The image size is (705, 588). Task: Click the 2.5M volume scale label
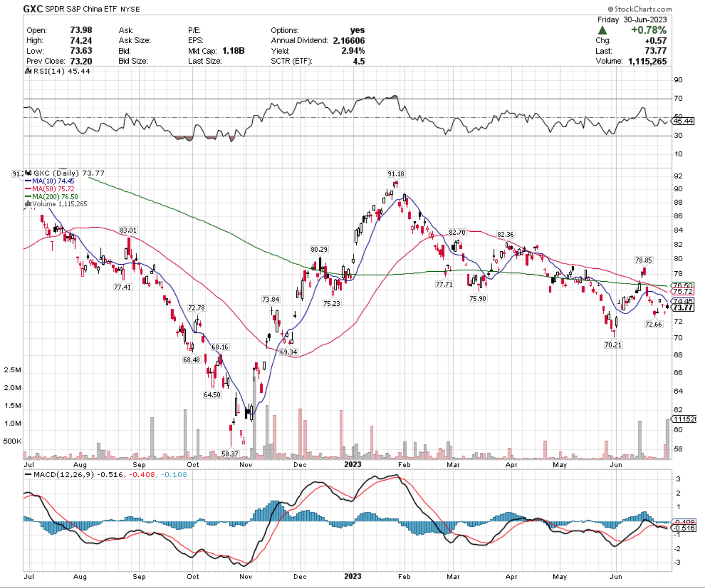point(12,370)
